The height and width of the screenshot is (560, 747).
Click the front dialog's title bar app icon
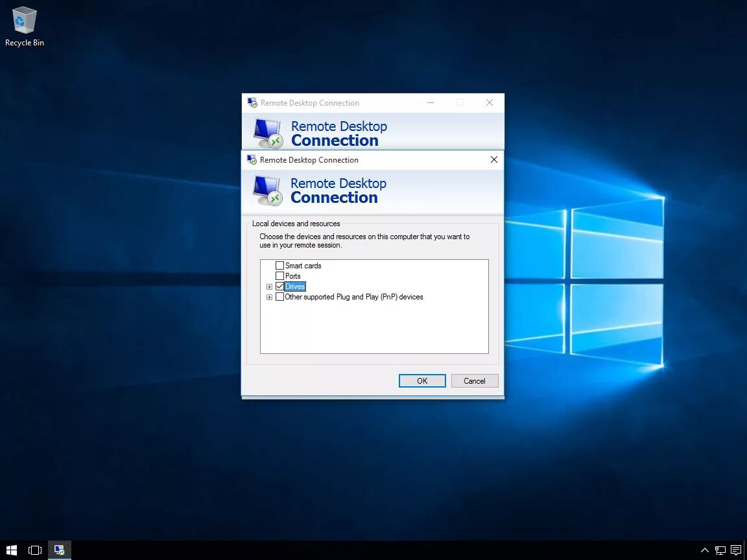point(252,160)
